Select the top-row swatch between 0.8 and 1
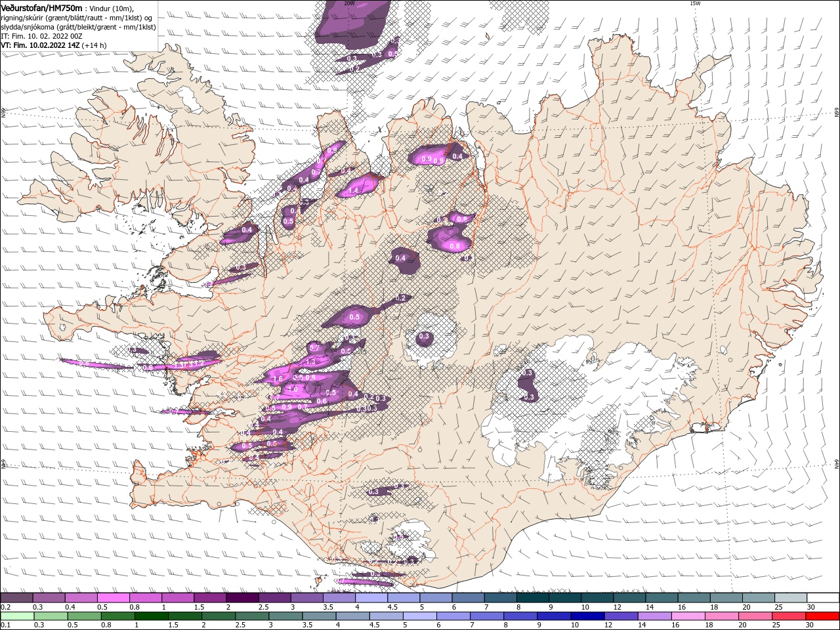The image size is (840, 630). pos(146,597)
